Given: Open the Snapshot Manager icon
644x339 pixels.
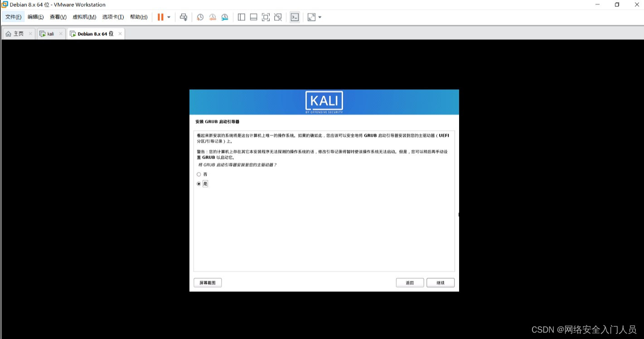Looking at the screenshot, I should [x=224, y=17].
